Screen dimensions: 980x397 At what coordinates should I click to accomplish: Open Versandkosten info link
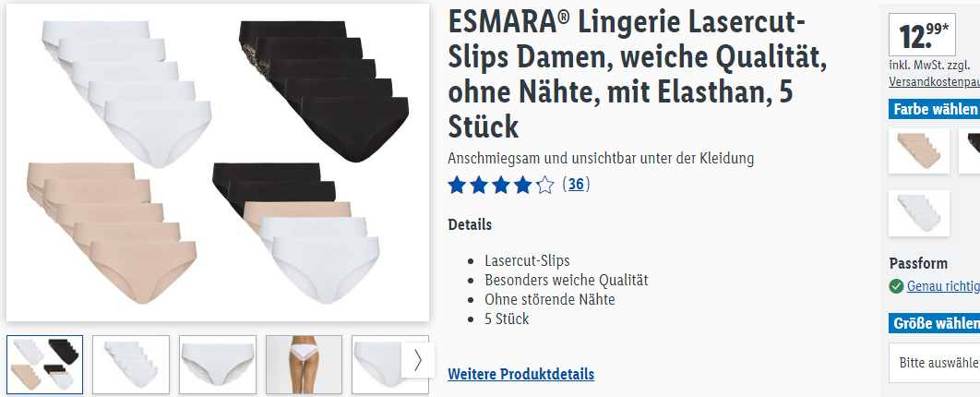click(x=935, y=82)
